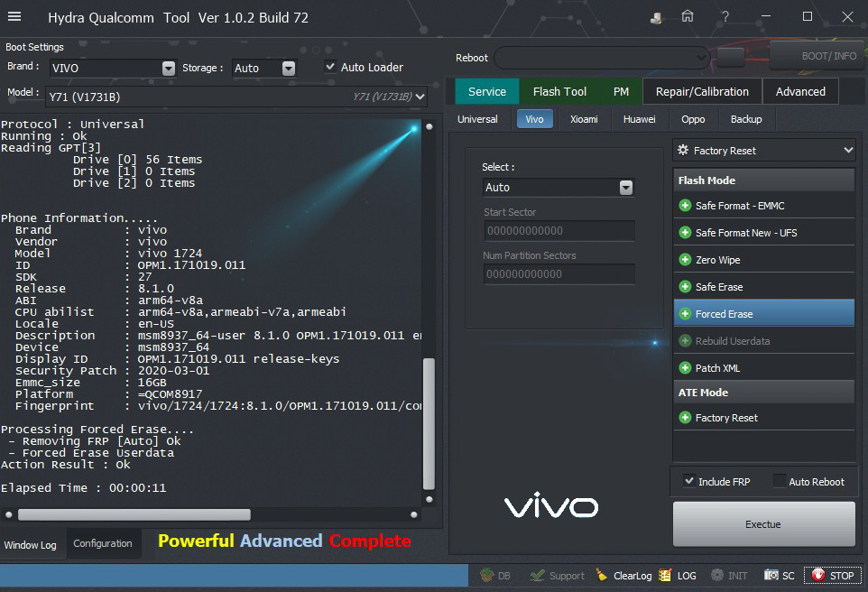Open the Configuration tab below the log
This screenshot has width=868, height=592.
[x=103, y=543]
